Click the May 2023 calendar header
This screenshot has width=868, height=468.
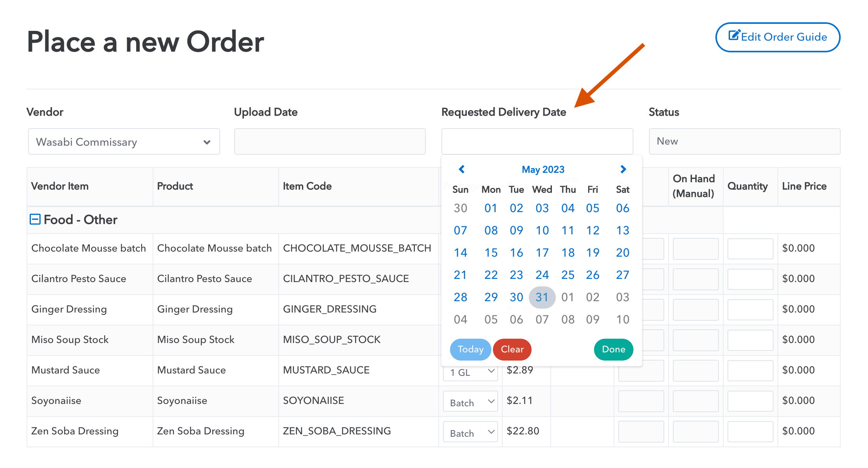point(543,169)
